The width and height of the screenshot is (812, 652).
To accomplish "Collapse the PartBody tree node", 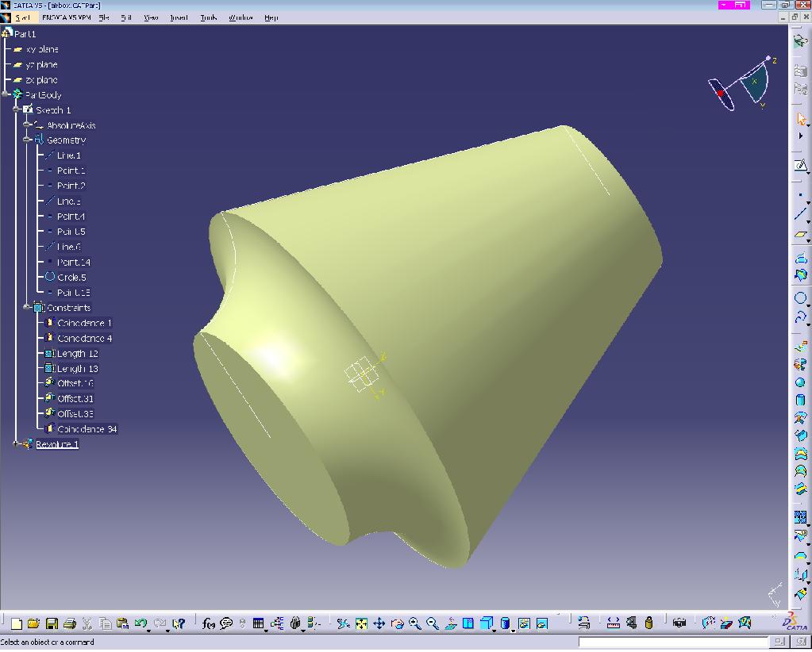I will pos(6,95).
